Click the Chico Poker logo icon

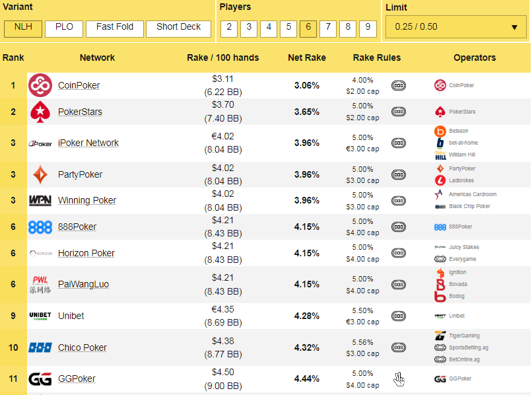point(40,347)
